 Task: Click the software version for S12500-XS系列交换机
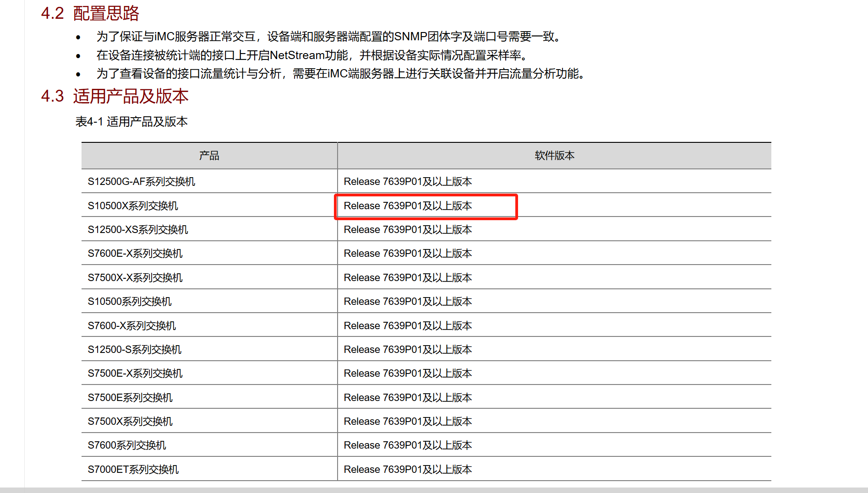pos(408,230)
